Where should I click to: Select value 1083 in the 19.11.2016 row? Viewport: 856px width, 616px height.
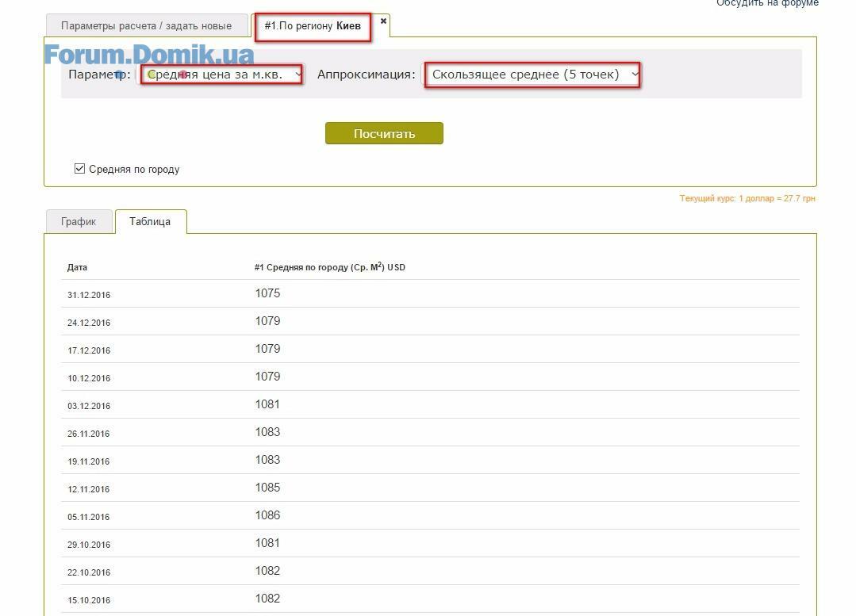[267, 461]
